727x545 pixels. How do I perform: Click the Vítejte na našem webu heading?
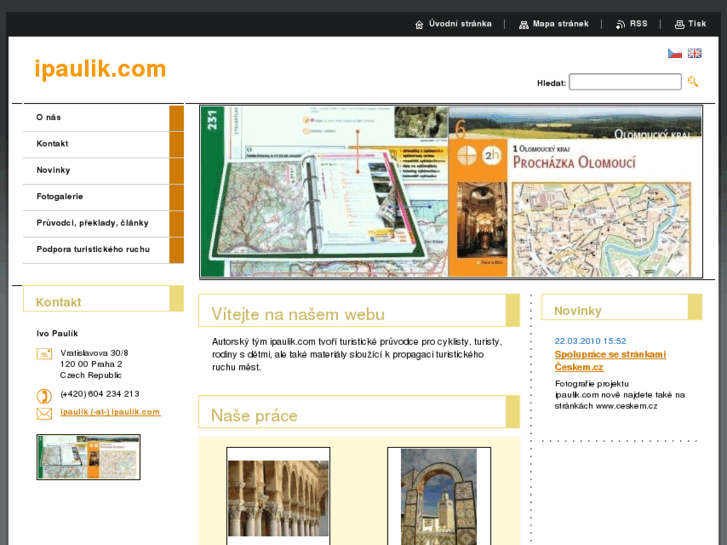click(298, 315)
